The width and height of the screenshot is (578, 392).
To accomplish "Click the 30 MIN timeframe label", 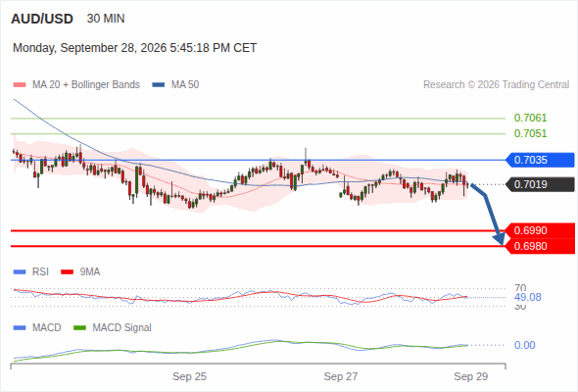I will tap(106, 19).
